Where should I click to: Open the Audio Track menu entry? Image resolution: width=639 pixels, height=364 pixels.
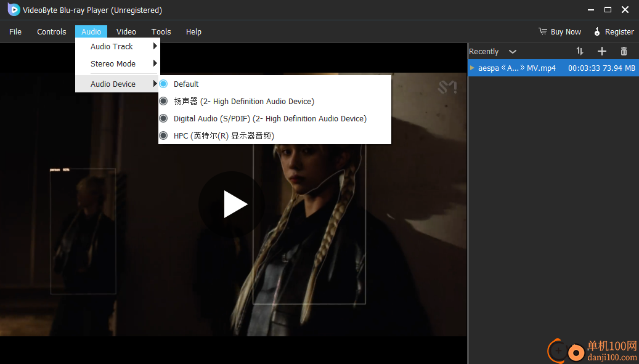[x=118, y=46]
